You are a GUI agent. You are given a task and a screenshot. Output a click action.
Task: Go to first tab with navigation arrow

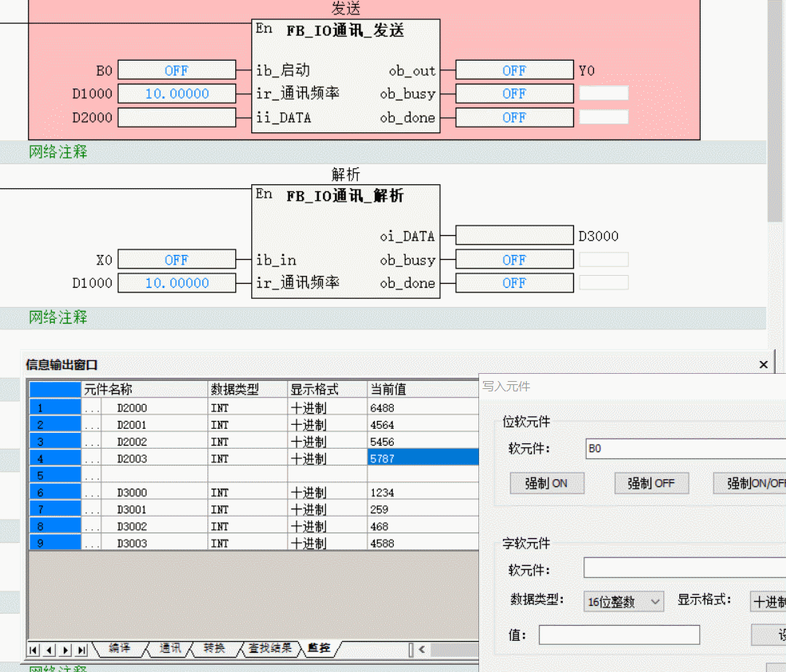[34, 649]
